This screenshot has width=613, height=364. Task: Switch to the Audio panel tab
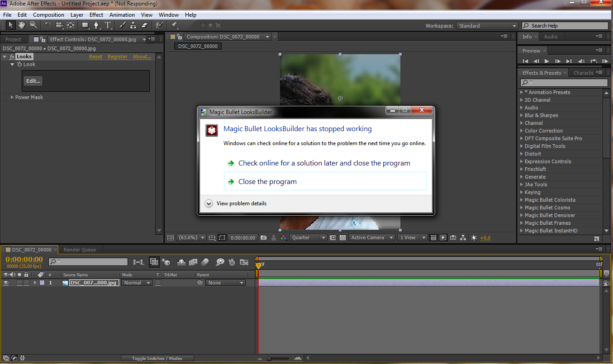pyautogui.click(x=551, y=37)
